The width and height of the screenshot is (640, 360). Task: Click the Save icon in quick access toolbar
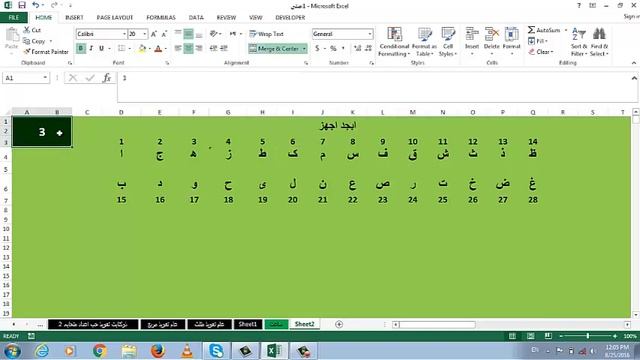[x=22, y=5]
